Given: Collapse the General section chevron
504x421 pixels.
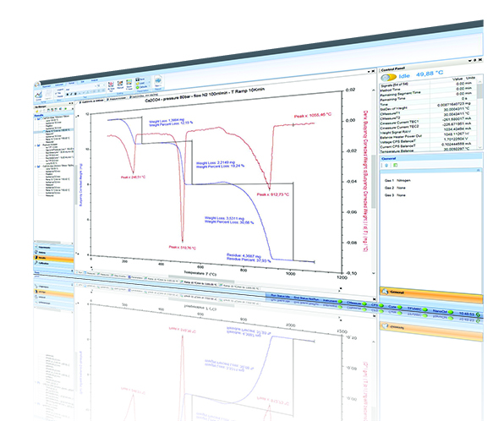Looking at the screenshot, I should 478,170.
